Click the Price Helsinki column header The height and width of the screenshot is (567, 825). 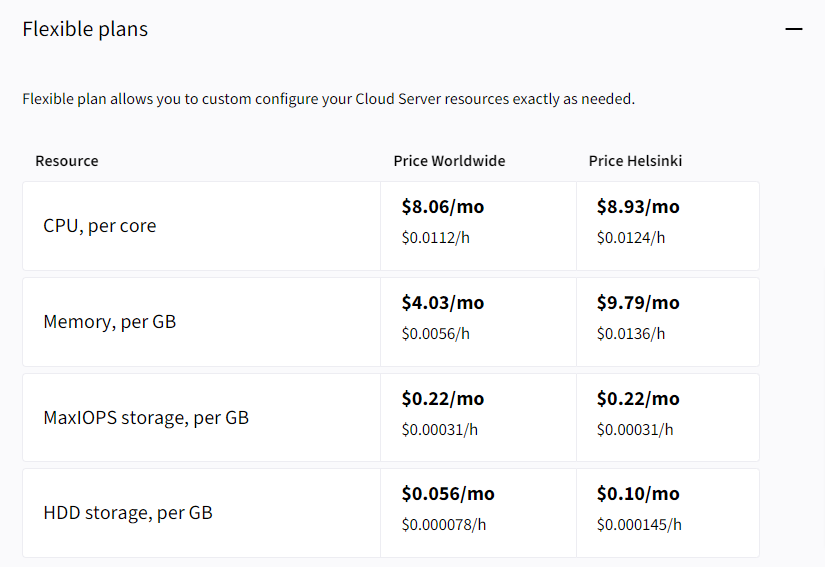(635, 161)
